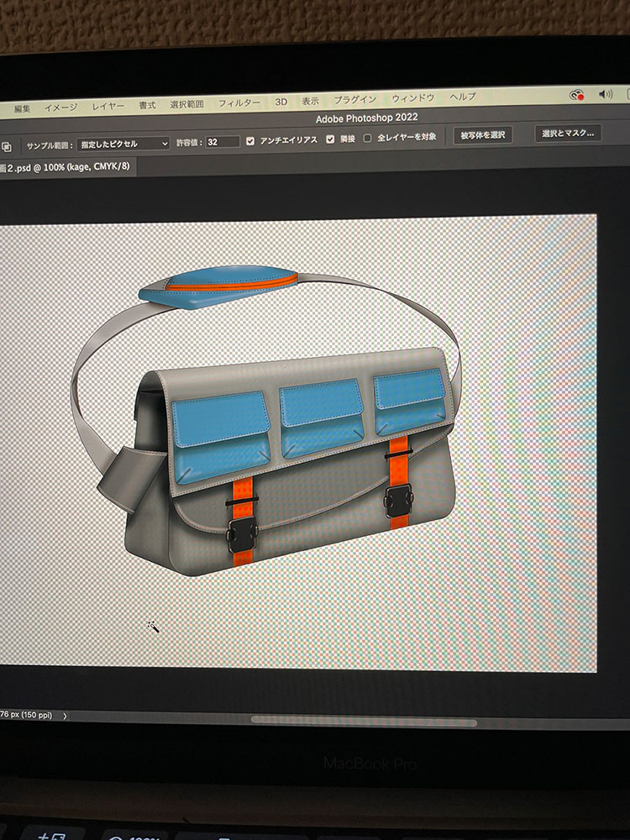630x840 pixels.
Task: Click the 被写体を選択 button
Action: click(x=483, y=134)
